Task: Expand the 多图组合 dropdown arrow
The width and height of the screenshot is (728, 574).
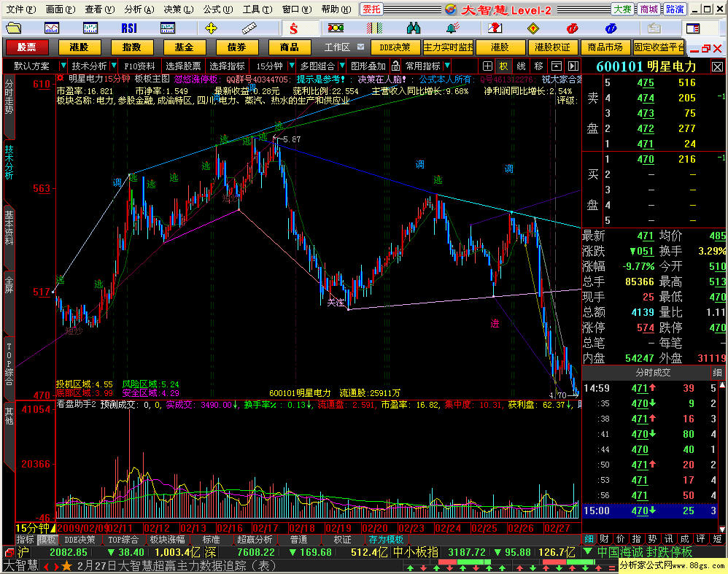Action: [x=341, y=66]
